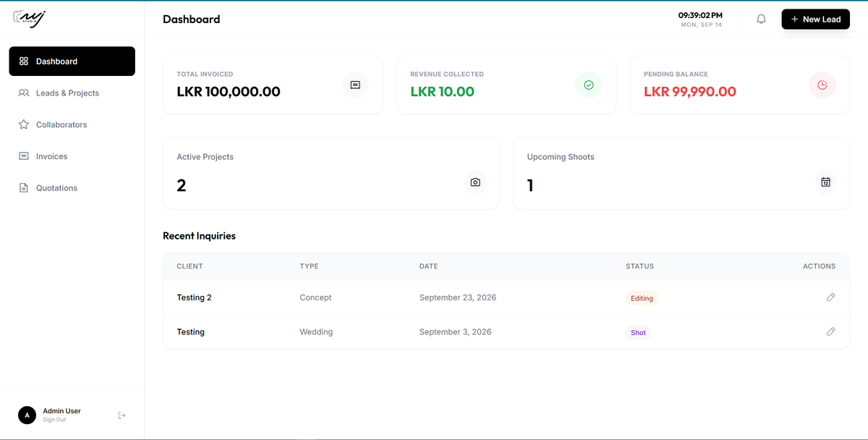Click the LKR 100,000.00 total invoiced value
Viewport: 868px width, 440px height.
click(x=229, y=92)
